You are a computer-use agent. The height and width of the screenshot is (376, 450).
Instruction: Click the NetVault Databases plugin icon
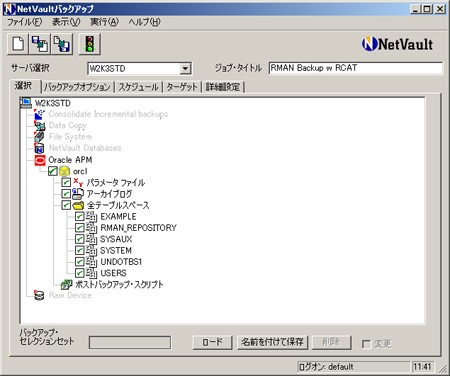39,148
